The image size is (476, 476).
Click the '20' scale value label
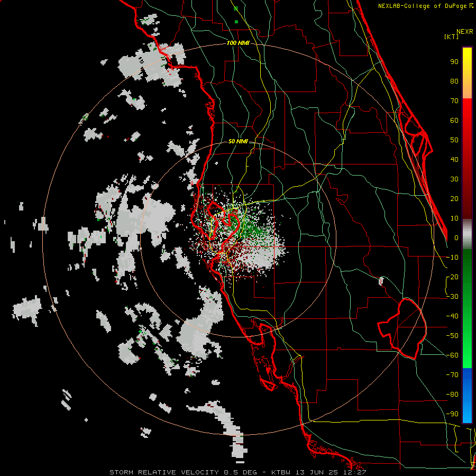(x=454, y=198)
